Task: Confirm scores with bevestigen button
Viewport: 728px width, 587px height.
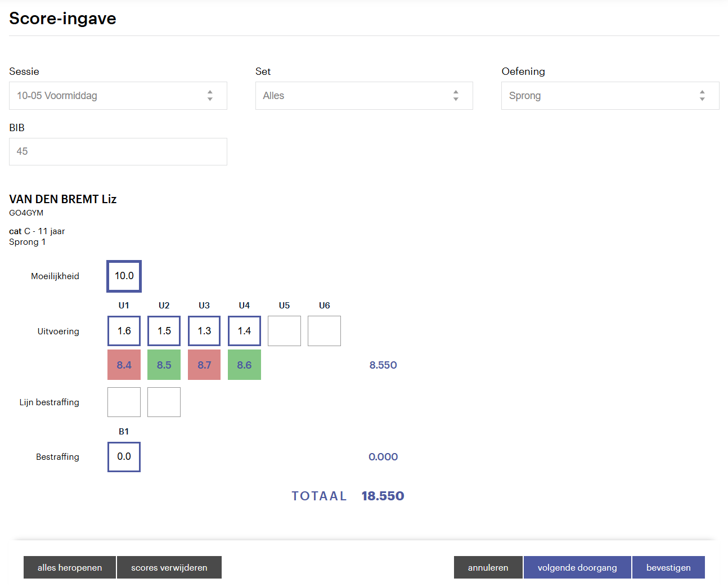Action: (668, 567)
